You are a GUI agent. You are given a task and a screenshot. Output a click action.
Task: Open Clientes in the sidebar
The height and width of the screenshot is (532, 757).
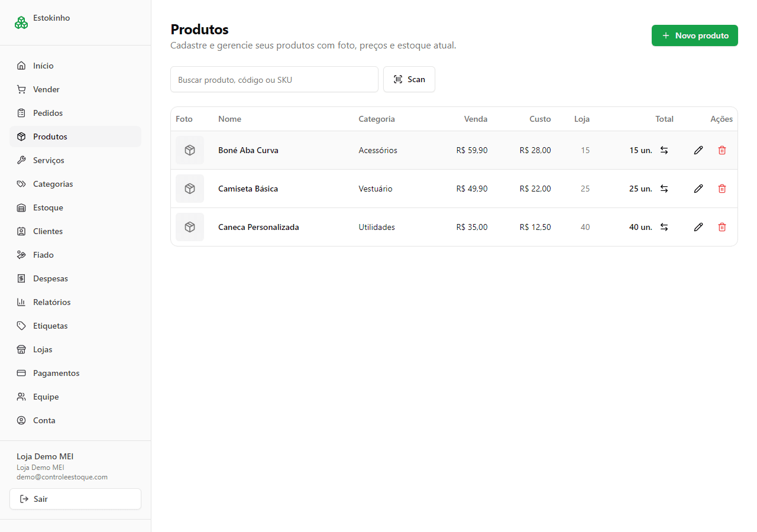75,231
